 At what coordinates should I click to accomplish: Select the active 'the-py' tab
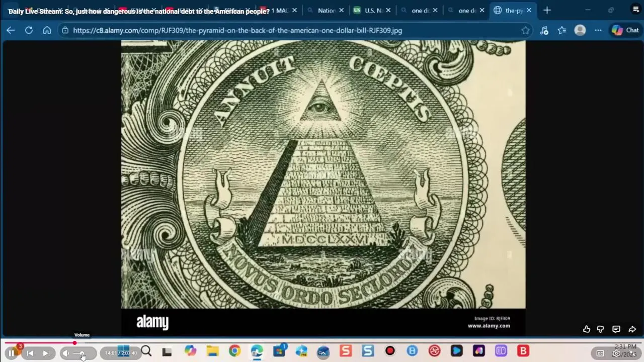click(514, 11)
